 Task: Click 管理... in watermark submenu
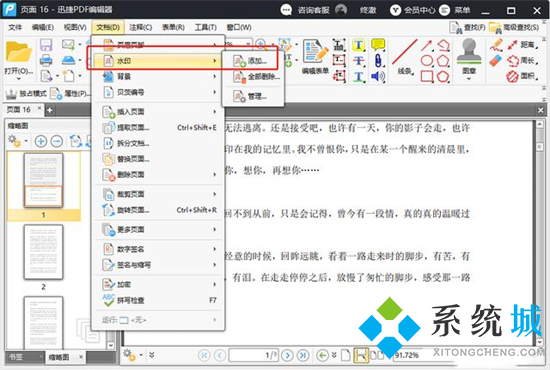click(253, 95)
